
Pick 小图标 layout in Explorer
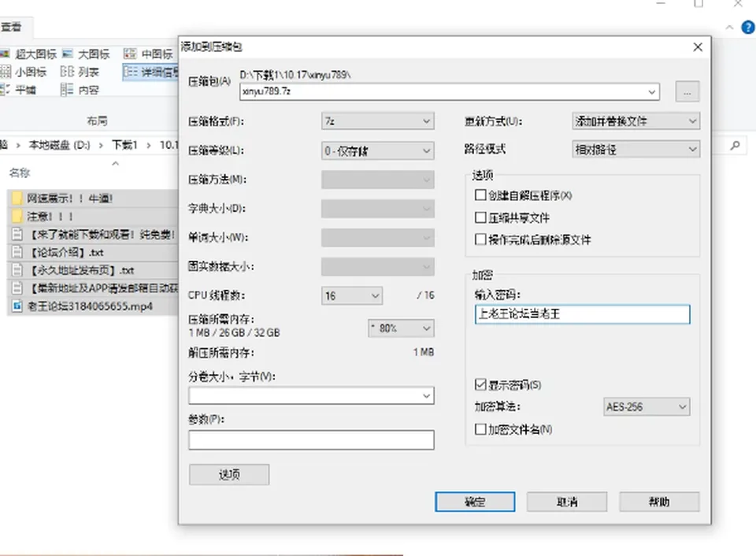pos(24,72)
